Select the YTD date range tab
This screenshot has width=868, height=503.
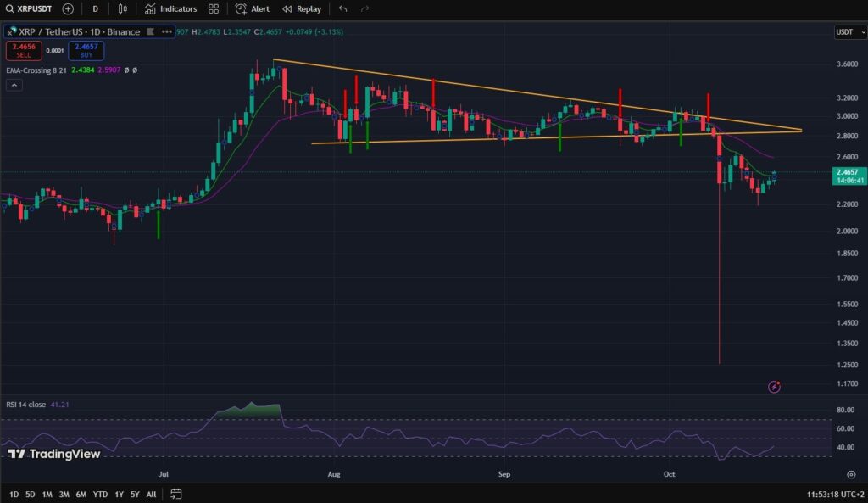100,494
